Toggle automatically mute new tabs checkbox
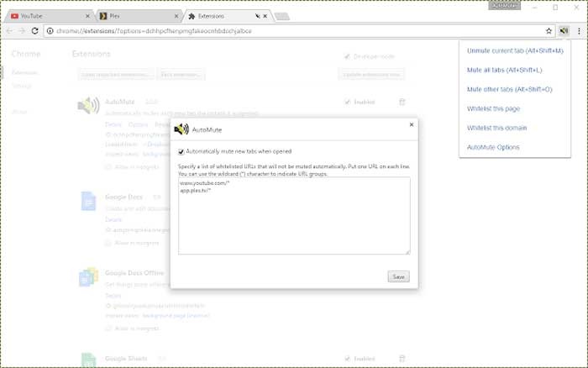This screenshot has height=368, width=588. (181, 151)
